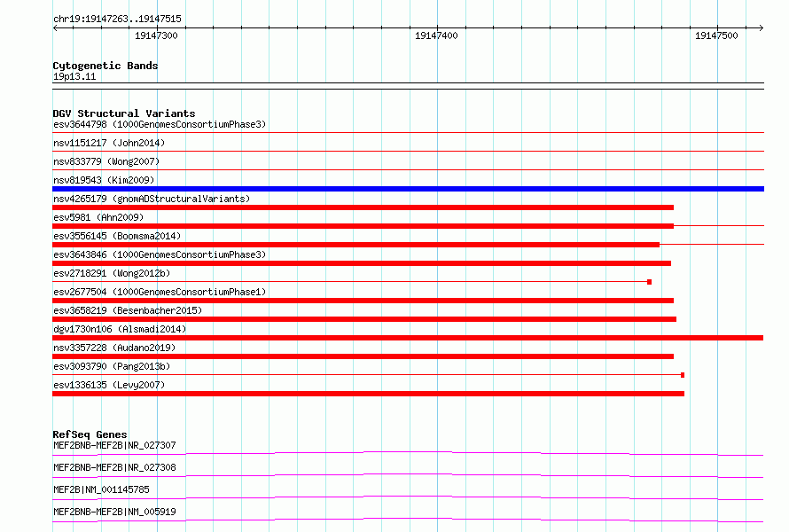
Task: Open variant esv5981 (Ahn2009) label
Action: 98,217
